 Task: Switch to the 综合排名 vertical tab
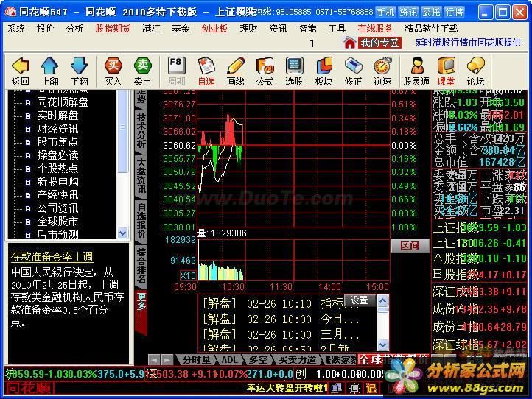tap(141, 266)
